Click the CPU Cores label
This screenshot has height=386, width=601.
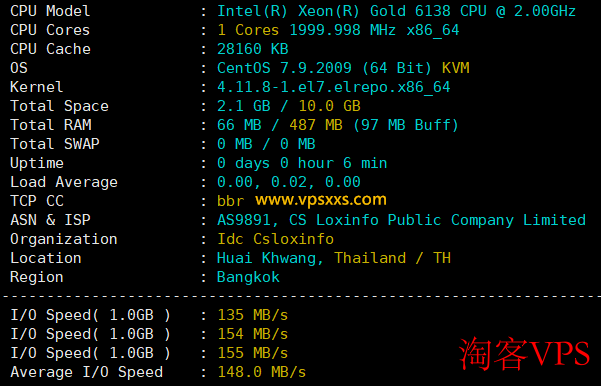[x=50, y=30]
